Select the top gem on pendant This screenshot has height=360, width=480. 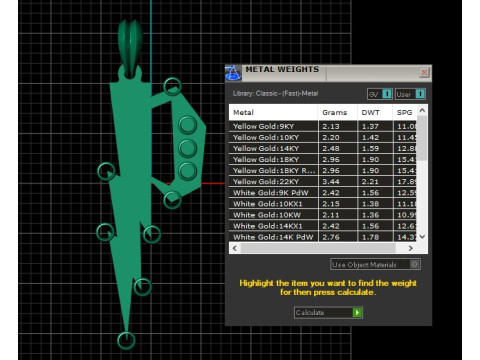[188, 125]
